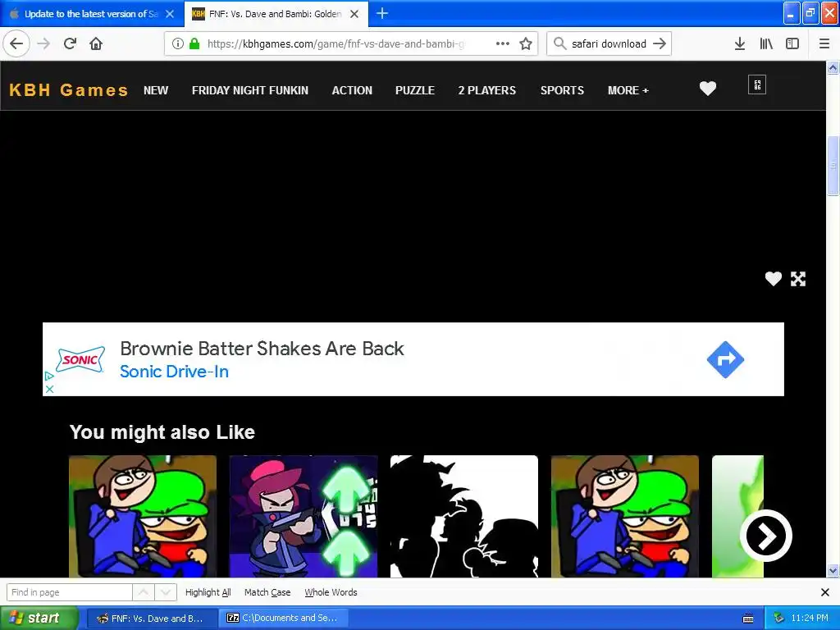
Task: Show site information icon in address bar
Action: (x=178, y=43)
